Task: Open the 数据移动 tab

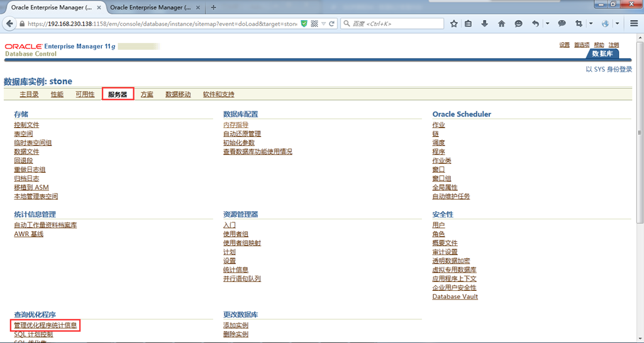Action: [178, 94]
